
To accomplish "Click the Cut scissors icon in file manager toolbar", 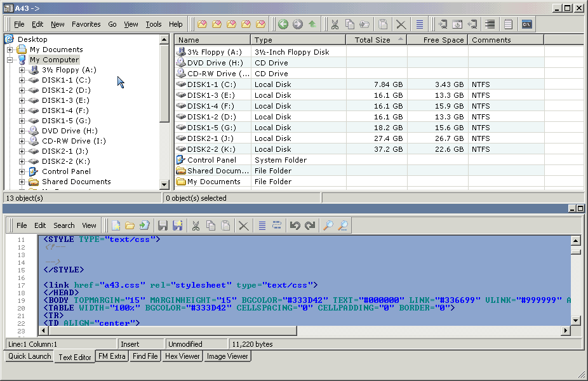I will [x=334, y=25].
